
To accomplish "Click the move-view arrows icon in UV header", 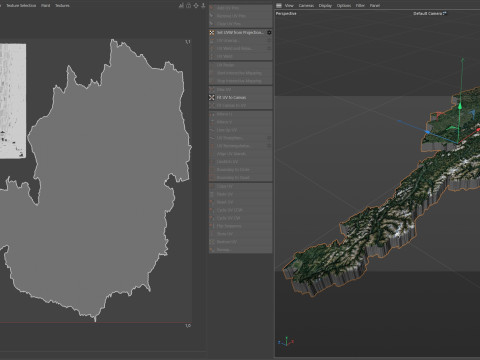I will (x=196, y=6).
